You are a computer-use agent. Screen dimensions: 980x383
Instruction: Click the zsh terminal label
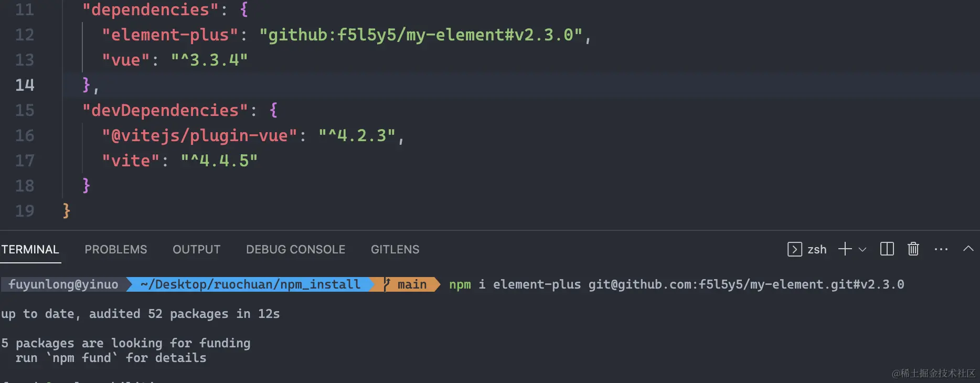(x=817, y=250)
